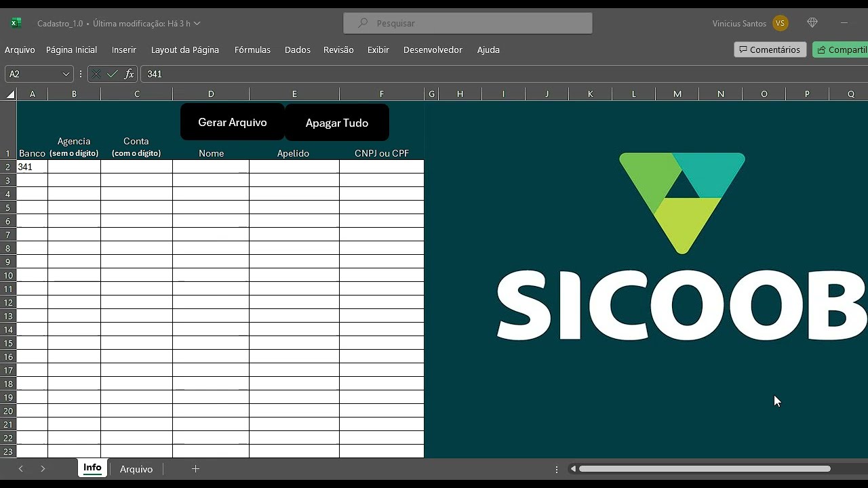Click the next sheet navigation arrow
Image resolution: width=868 pixels, height=488 pixels.
tap(43, 468)
